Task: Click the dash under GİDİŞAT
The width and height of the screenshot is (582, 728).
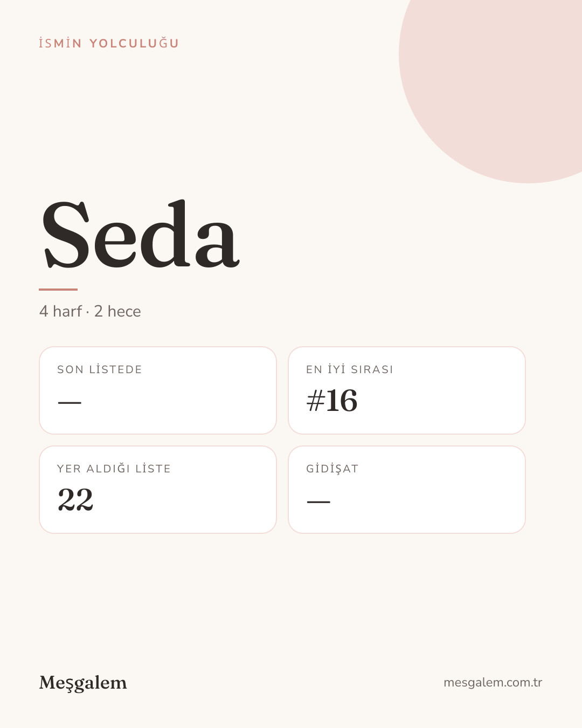Action: 318,502
